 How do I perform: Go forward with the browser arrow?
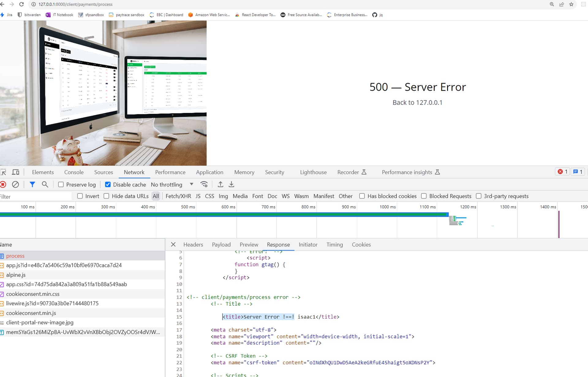click(x=12, y=4)
